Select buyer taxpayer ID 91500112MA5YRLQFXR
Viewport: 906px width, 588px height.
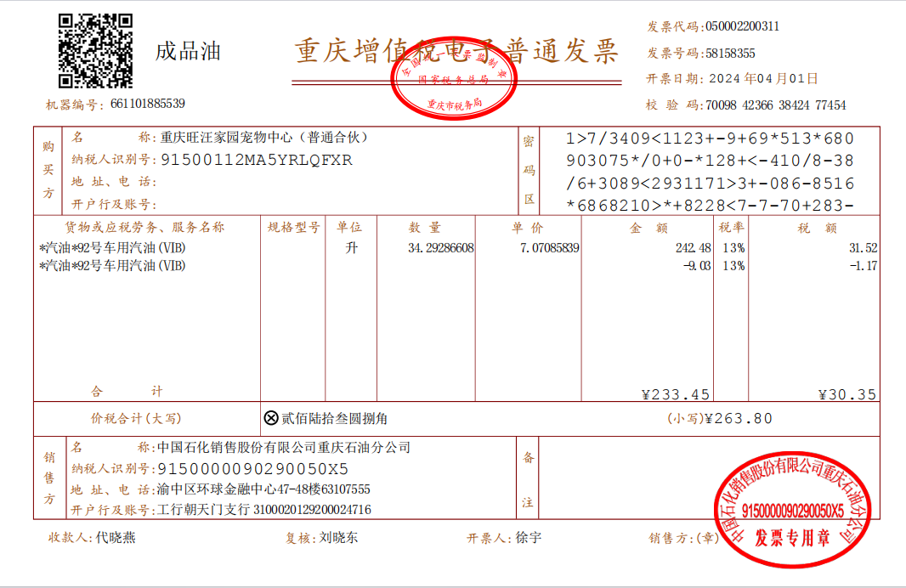coord(257,160)
